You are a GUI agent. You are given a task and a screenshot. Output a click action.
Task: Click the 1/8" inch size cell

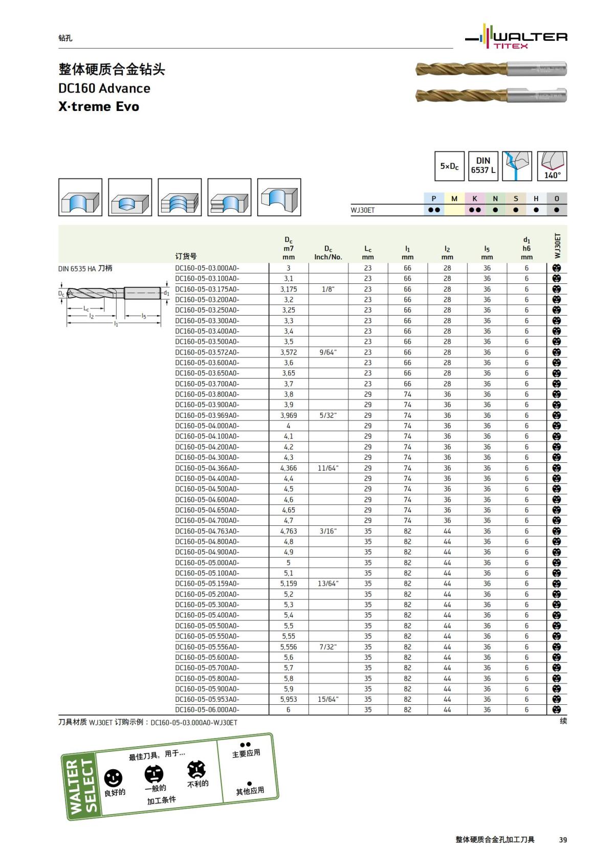pyautogui.click(x=328, y=289)
